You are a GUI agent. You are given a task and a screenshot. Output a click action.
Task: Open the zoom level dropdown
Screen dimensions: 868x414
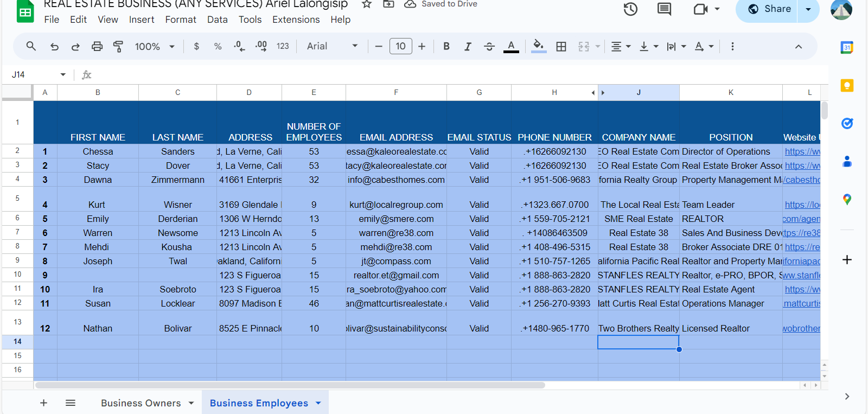coord(155,47)
